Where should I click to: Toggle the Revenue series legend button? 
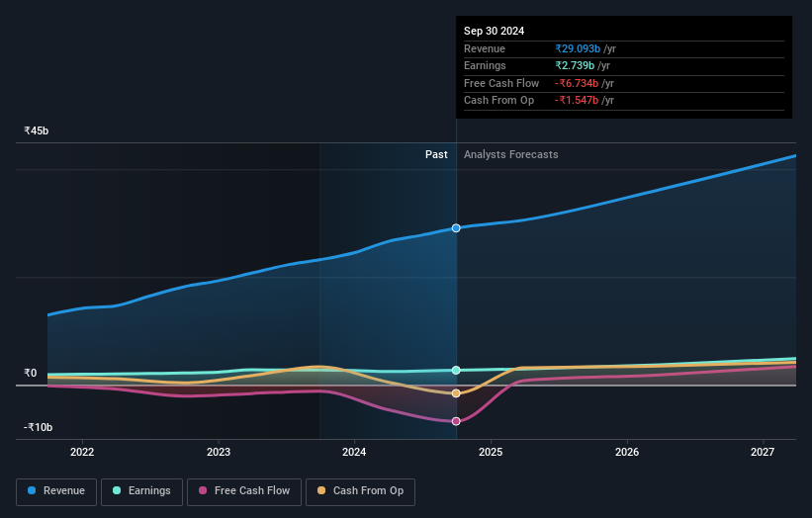(x=56, y=491)
